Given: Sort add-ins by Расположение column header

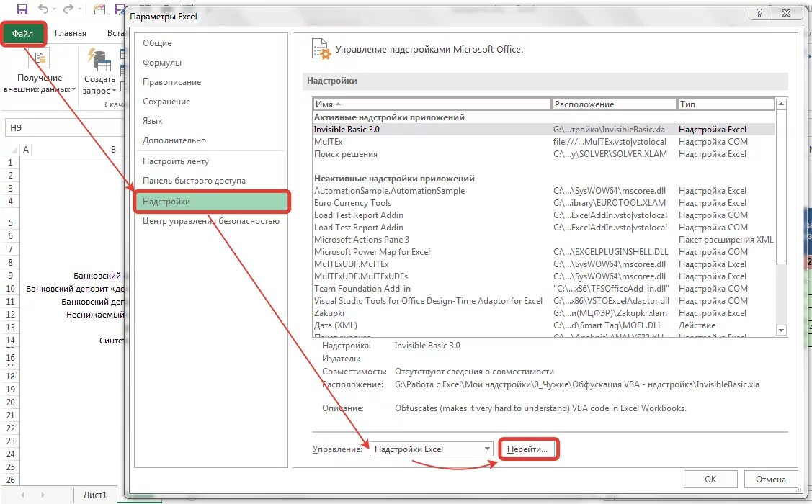Looking at the screenshot, I should (x=614, y=104).
